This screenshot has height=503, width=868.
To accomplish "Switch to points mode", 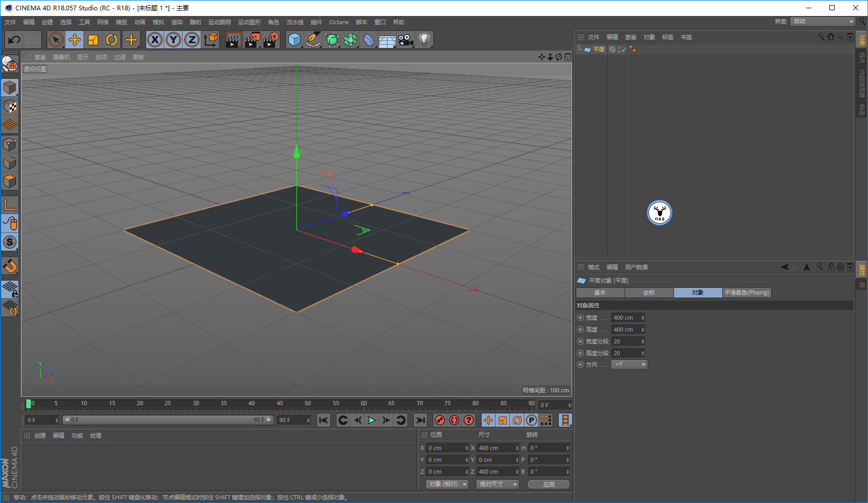I will (10, 144).
